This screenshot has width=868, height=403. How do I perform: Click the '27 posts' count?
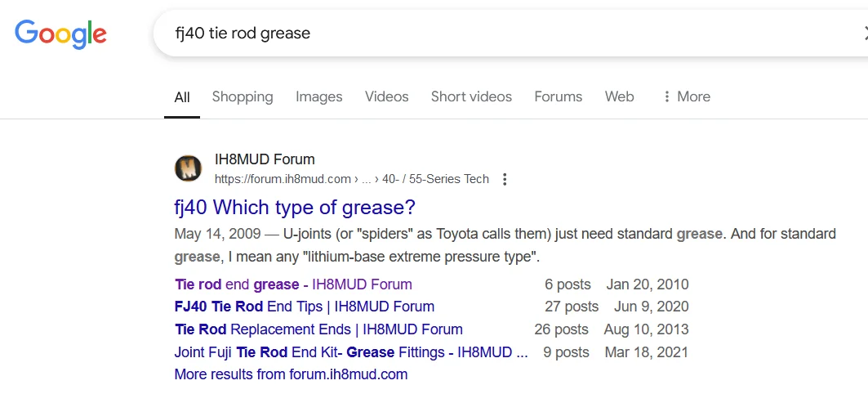571,307
